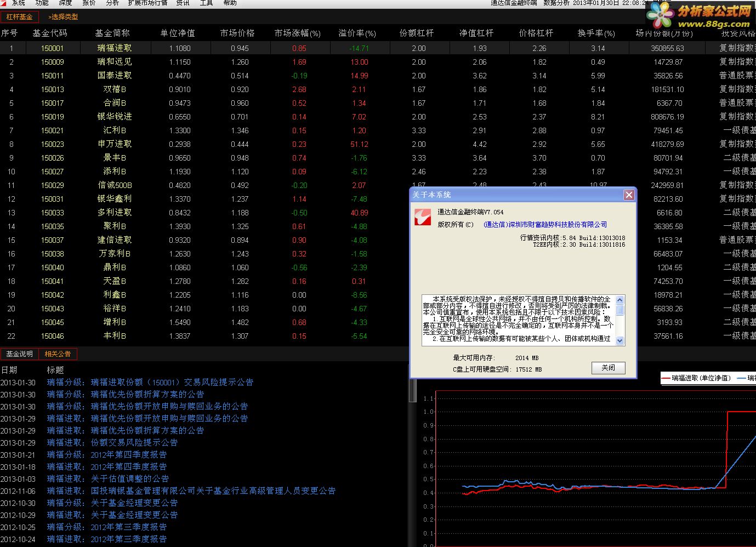Sort by the 净值杠杆 column header

pyautogui.click(x=476, y=33)
